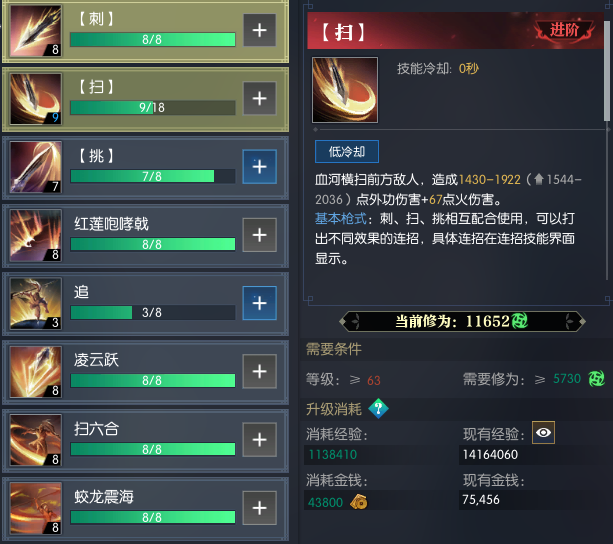Click the 【扫】 9/18 progress bar
The image size is (613, 544).
point(153,107)
